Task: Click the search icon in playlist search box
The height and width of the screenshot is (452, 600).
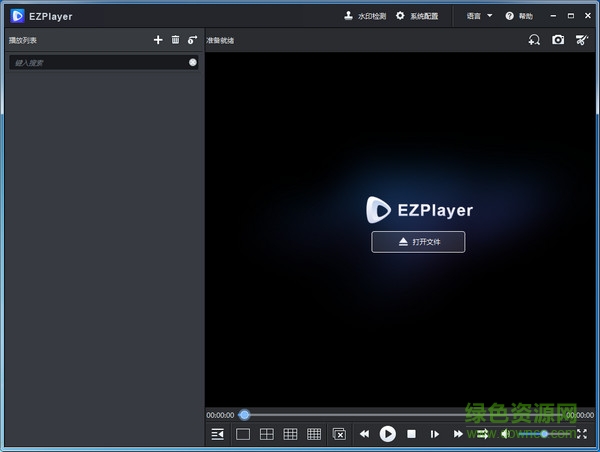Action: (x=193, y=62)
